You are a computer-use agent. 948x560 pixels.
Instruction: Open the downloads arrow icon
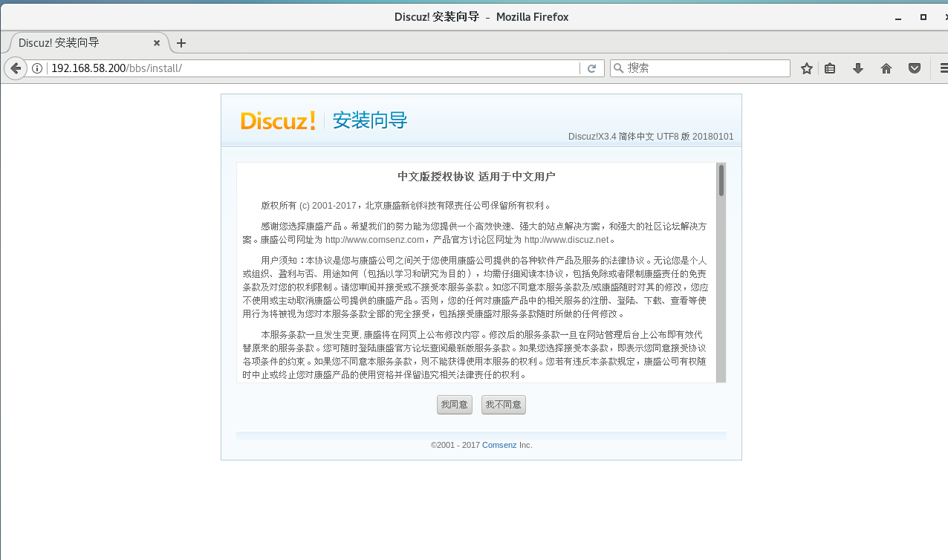point(858,68)
